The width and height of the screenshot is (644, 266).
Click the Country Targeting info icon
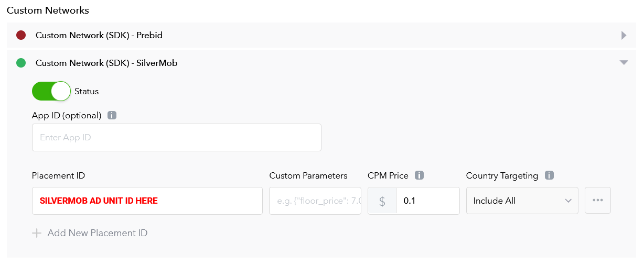pyautogui.click(x=549, y=176)
